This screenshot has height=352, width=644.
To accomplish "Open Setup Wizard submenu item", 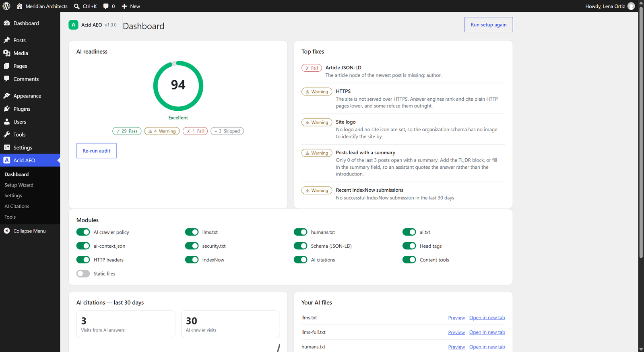I will tap(19, 185).
